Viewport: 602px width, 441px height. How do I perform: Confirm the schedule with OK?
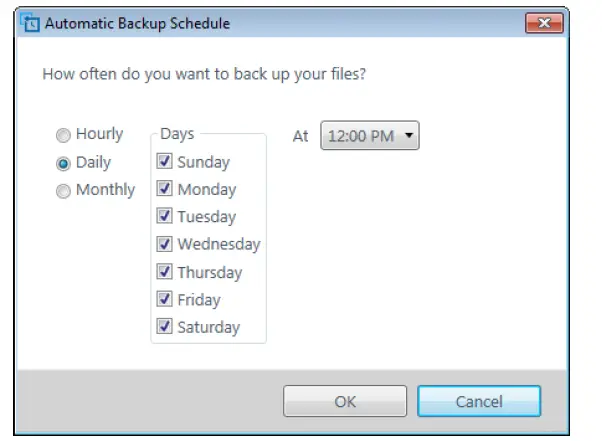click(345, 402)
